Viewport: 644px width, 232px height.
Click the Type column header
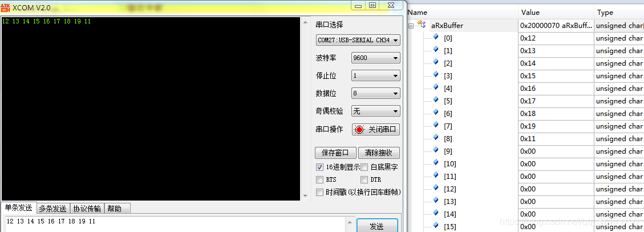[619, 13]
